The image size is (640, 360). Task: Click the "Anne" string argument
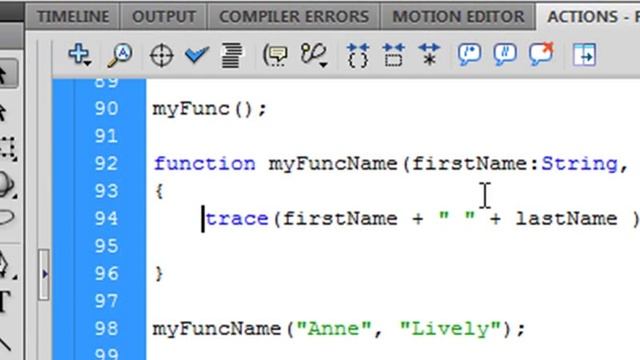pos(334,329)
